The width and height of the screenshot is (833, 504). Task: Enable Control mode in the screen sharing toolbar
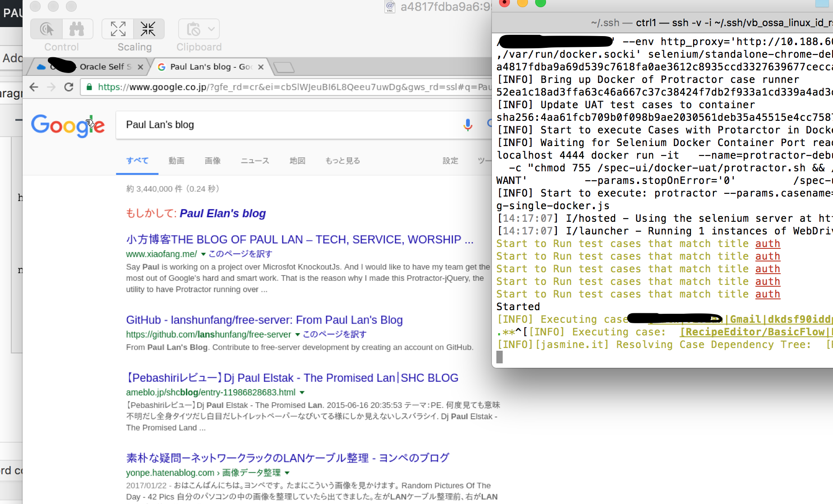pos(46,29)
